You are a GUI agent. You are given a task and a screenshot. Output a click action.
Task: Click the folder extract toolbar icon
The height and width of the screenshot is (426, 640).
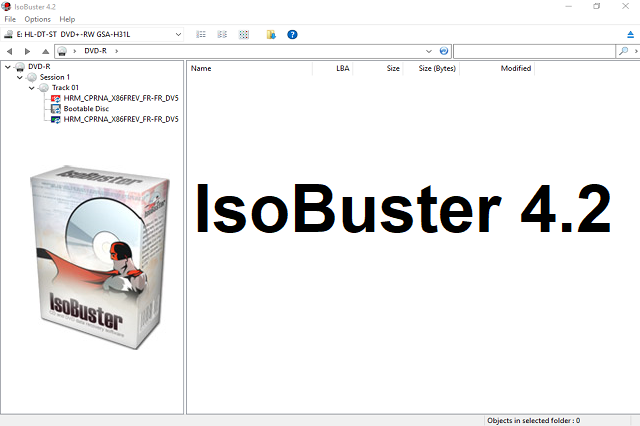271,35
